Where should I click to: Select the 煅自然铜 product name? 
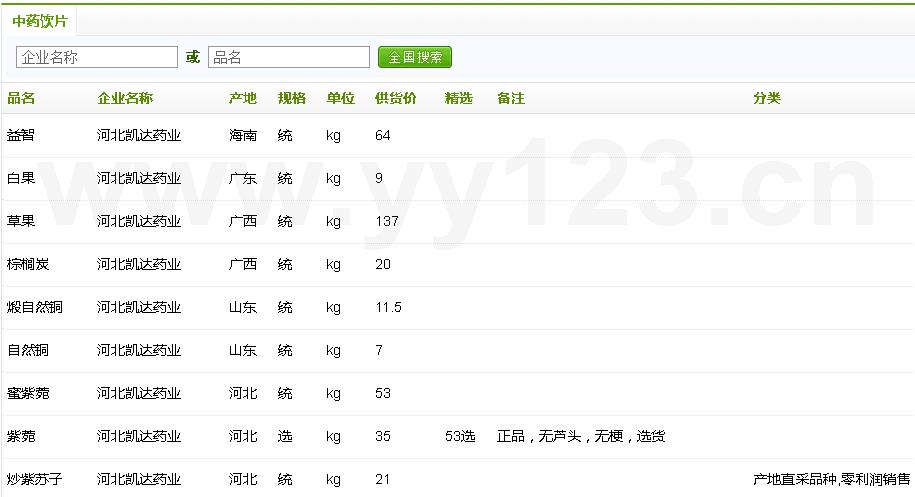click(x=34, y=307)
